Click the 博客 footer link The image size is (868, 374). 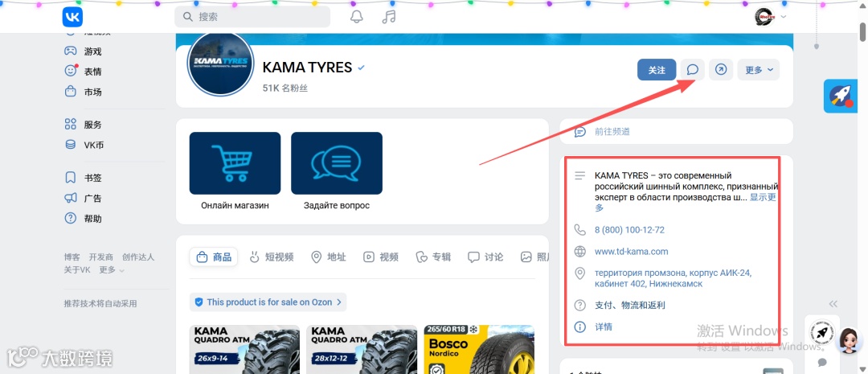point(72,257)
